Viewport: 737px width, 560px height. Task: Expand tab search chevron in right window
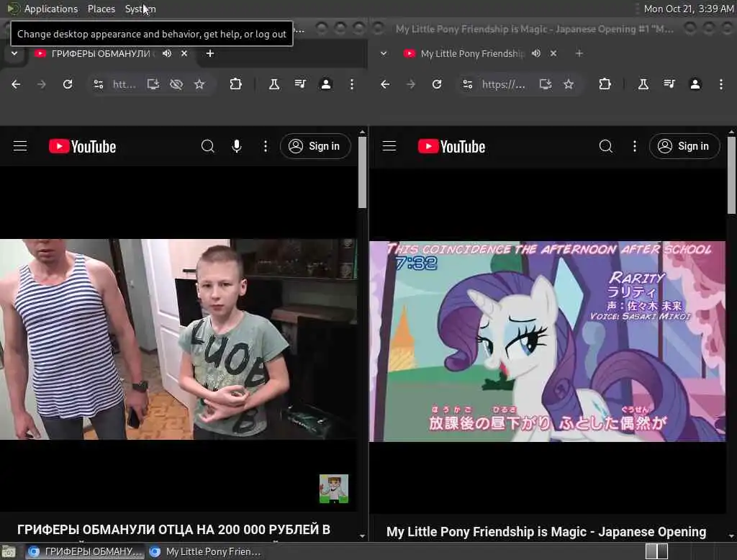(384, 53)
